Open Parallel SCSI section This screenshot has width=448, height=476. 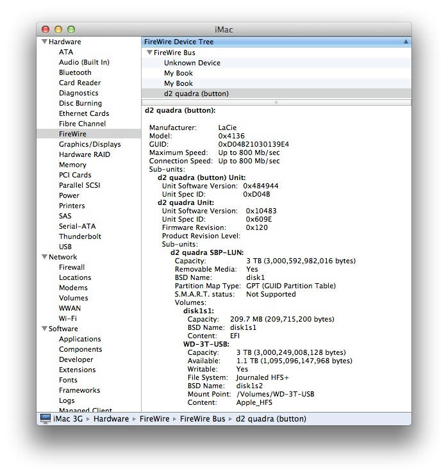coord(79,185)
